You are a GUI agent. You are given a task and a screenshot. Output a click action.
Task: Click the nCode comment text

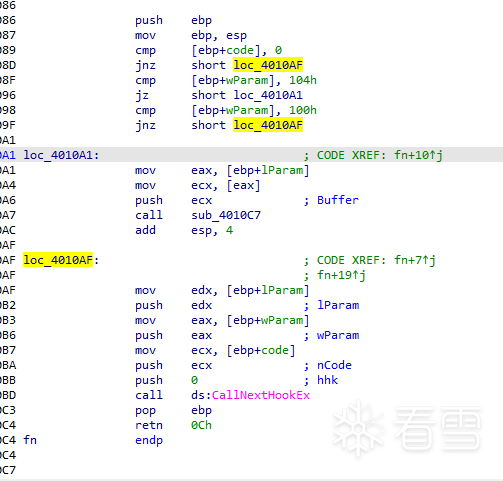tap(334, 365)
